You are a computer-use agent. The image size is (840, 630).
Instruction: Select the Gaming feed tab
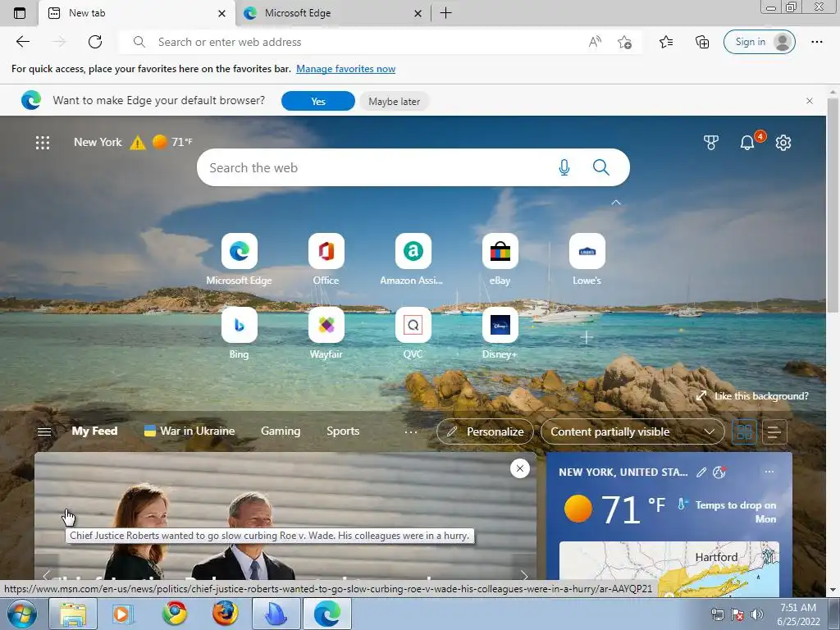pos(281,431)
